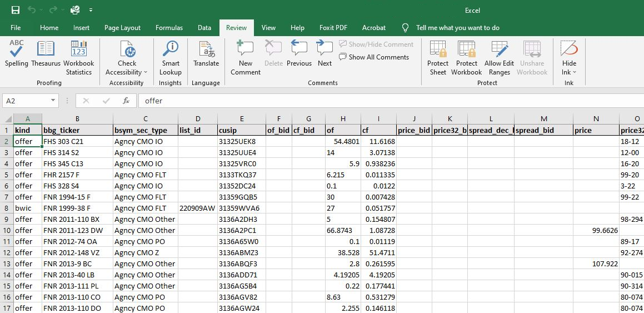Click the Tell me search box
This screenshot has height=313, width=644.
point(457,28)
